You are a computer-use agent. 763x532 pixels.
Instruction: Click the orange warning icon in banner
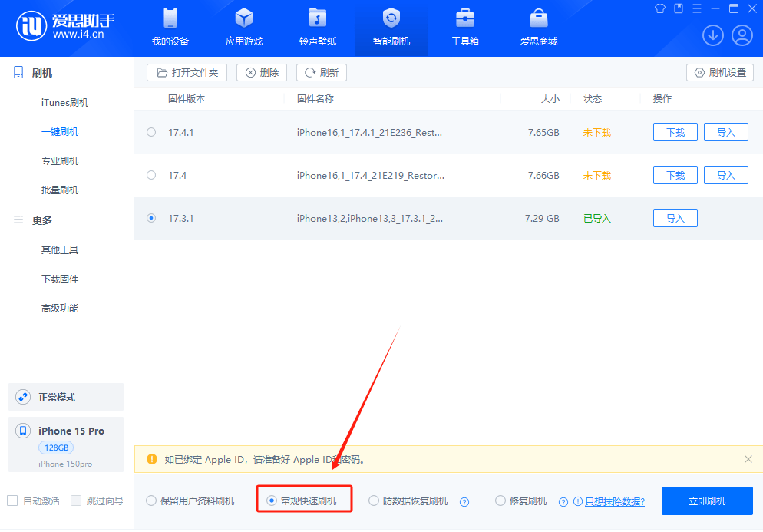[x=152, y=459]
